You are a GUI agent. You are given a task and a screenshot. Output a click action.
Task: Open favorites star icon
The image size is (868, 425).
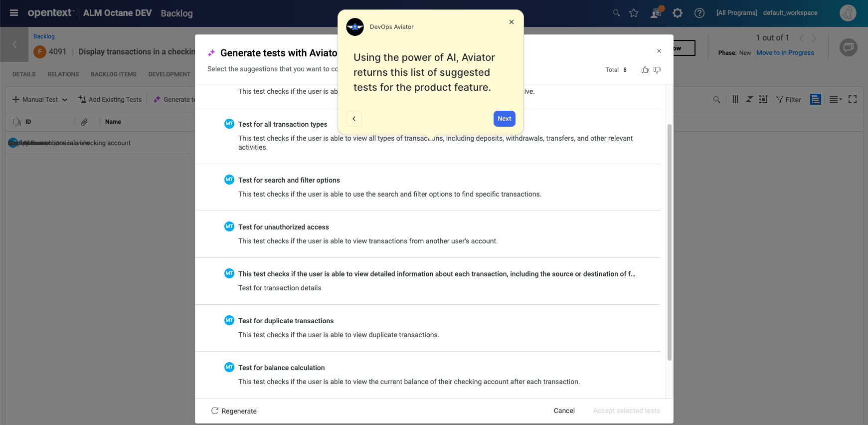634,13
